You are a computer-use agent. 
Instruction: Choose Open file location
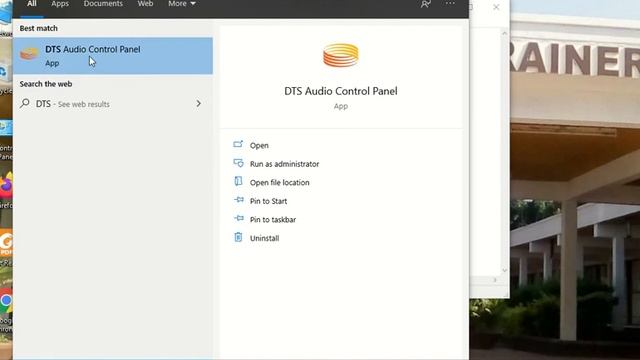click(x=280, y=182)
